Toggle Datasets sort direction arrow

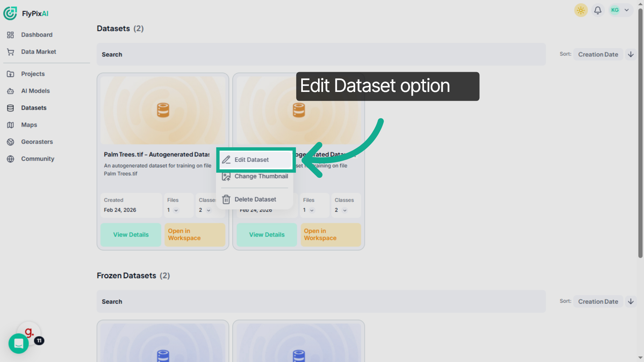coord(631,54)
